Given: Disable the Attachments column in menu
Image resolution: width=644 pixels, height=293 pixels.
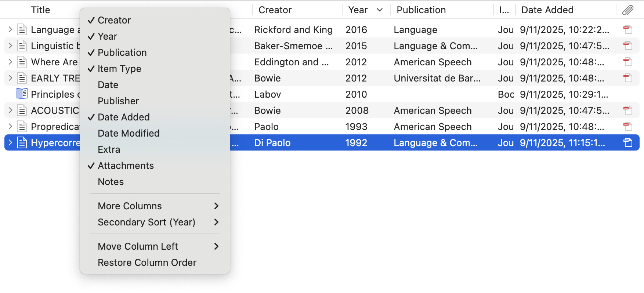Looking at the screenshot, I should click(126, 166).
